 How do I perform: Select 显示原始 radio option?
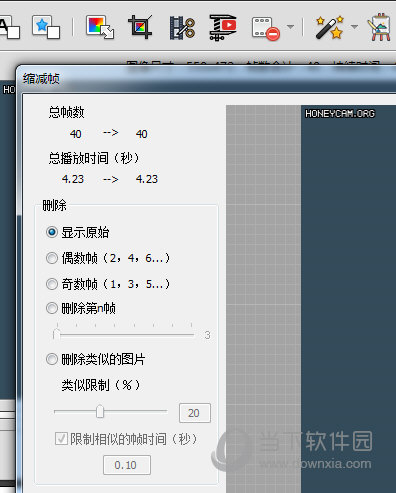(52, 232)
